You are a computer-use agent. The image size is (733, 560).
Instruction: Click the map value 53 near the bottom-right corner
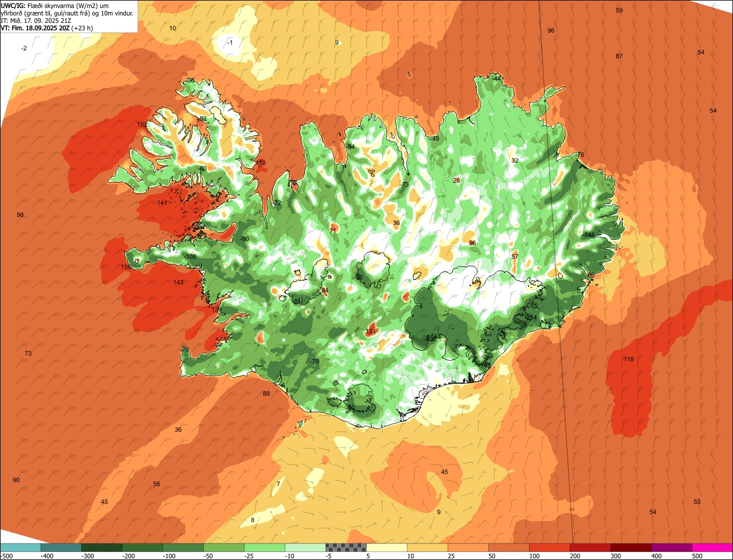697,502
